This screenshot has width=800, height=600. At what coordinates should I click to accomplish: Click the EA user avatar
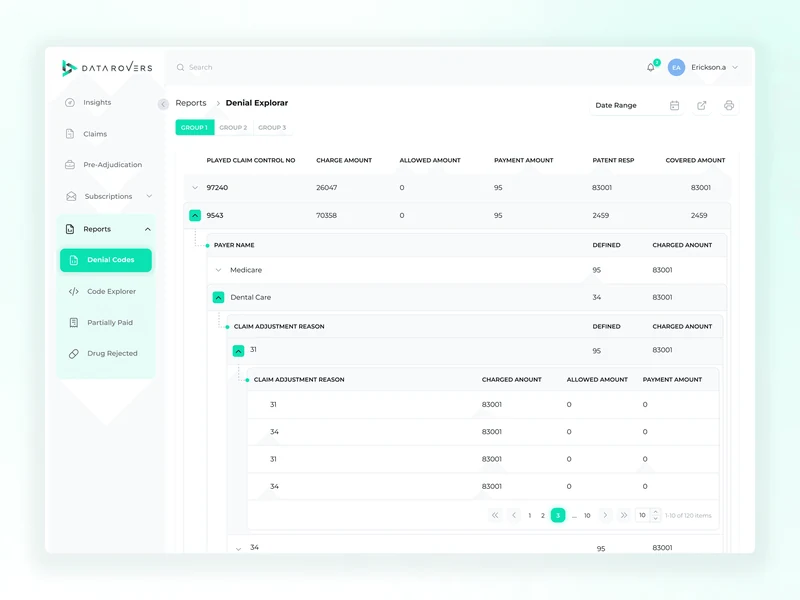(676, 67)
